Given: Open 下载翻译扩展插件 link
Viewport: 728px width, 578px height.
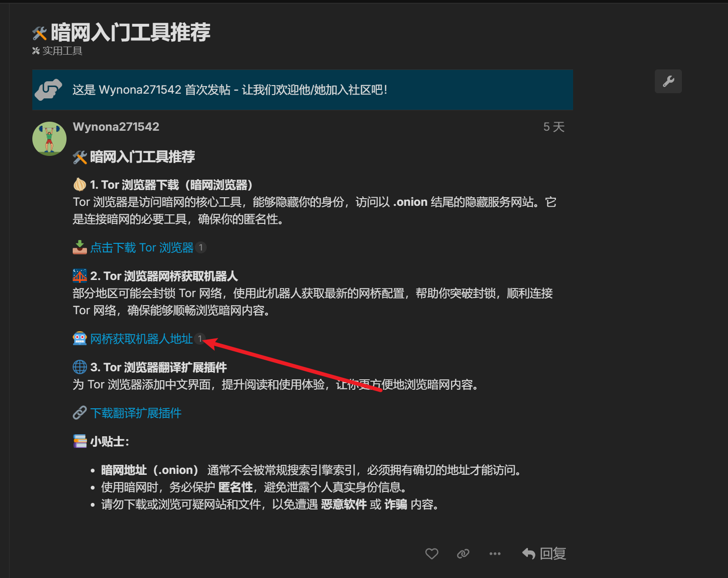Looking at the screenshot, I should pos(136,413).
